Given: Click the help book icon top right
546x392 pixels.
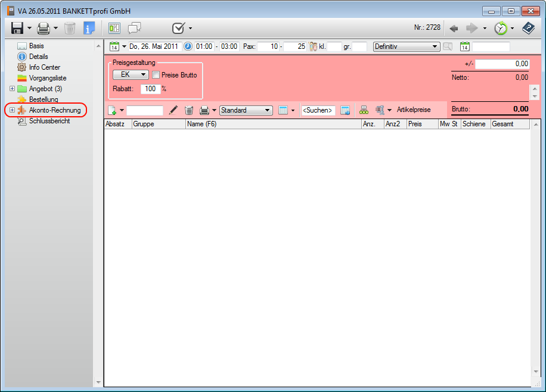Looking at the screenshot, I should click(x=528, y=28).
